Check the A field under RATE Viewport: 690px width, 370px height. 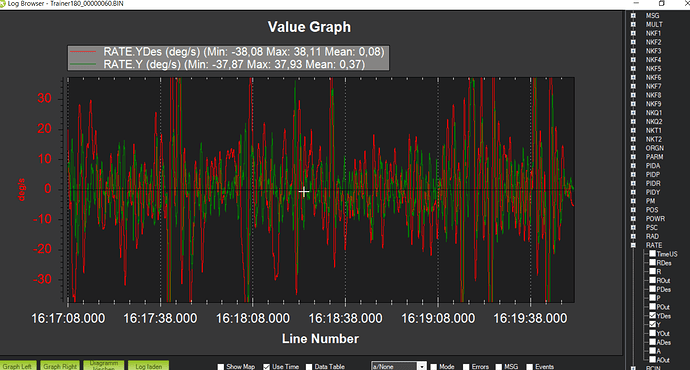point(653,351)
